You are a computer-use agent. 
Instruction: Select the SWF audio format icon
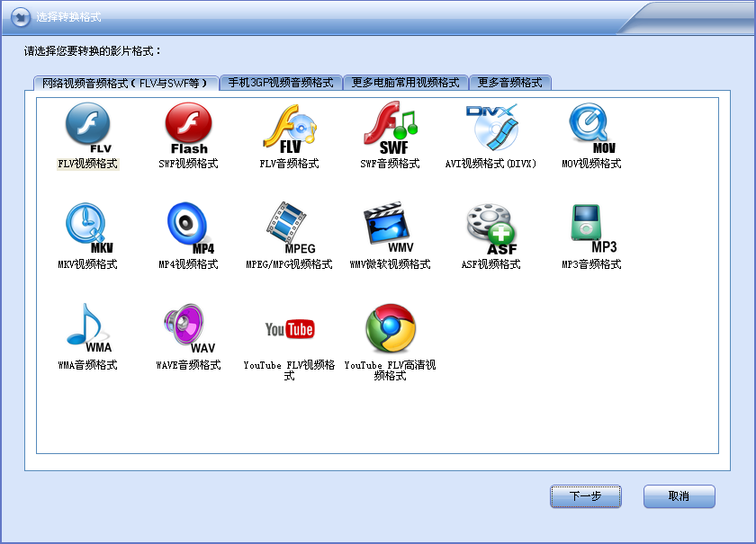[390, 128]
